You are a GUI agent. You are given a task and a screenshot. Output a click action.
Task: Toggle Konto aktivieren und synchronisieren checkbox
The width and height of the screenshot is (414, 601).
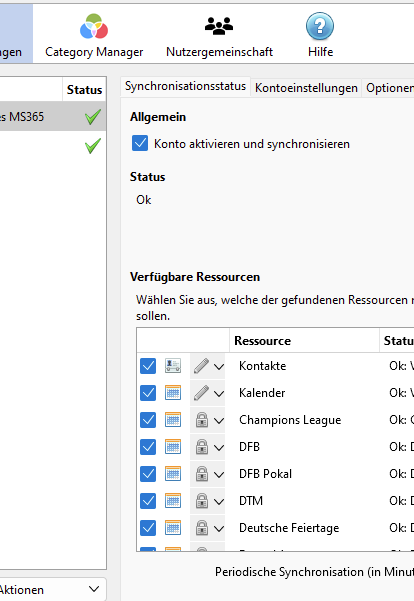pos(140,143)
